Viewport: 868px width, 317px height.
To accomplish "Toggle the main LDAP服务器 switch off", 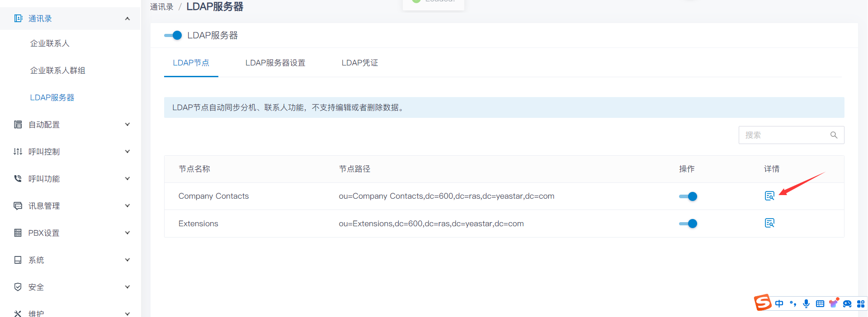I will coord(173,35).
